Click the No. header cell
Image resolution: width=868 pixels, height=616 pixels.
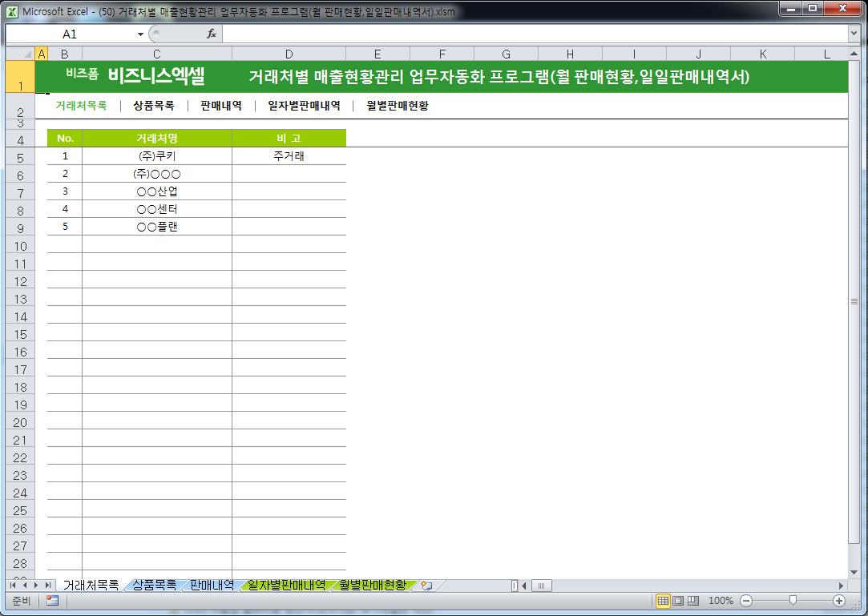(65, 139)
